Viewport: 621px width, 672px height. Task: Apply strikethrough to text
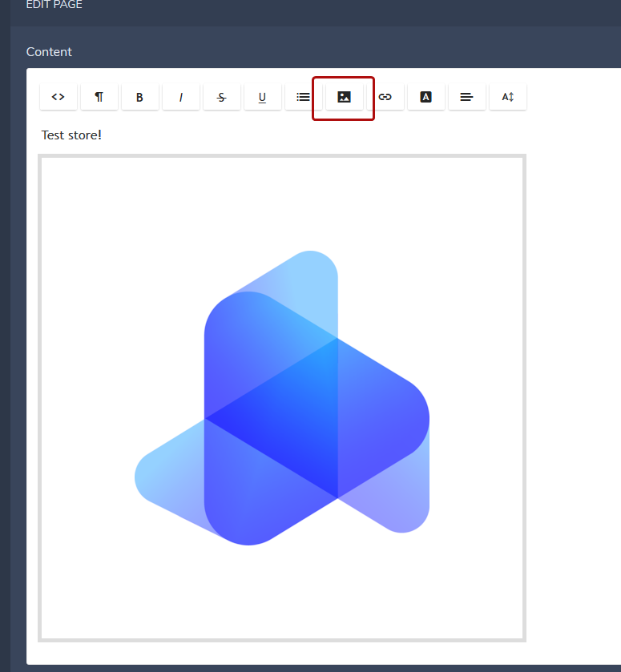(221, 97)
